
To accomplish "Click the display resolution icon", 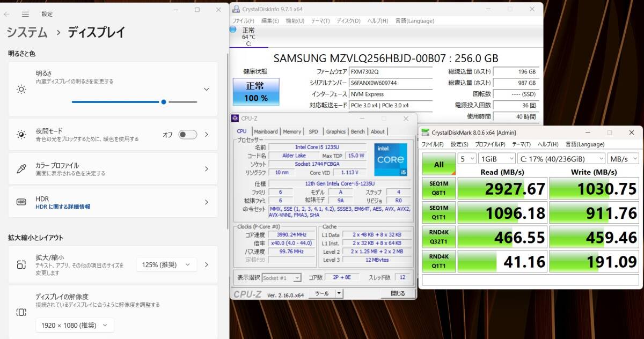I will (21, 312).
